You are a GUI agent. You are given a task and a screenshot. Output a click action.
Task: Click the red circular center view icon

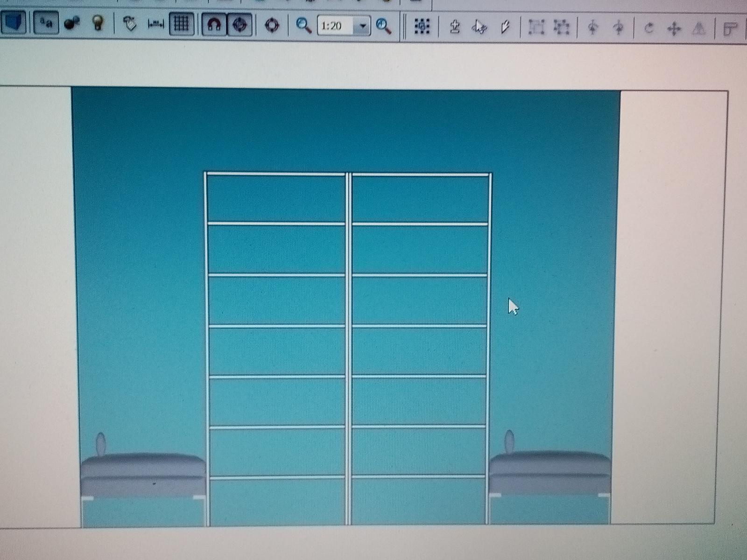coord(272,25)
